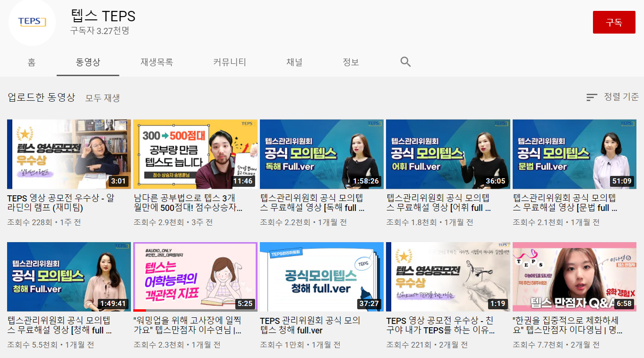Click the text '조회수 5.5천회 • 1개월 전'

[x=51, y=345]
